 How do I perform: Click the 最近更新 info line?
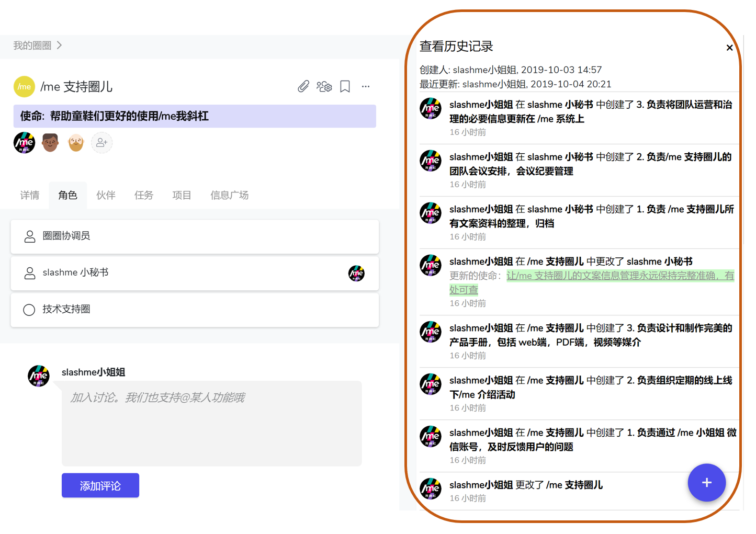[x=515, y=84]
